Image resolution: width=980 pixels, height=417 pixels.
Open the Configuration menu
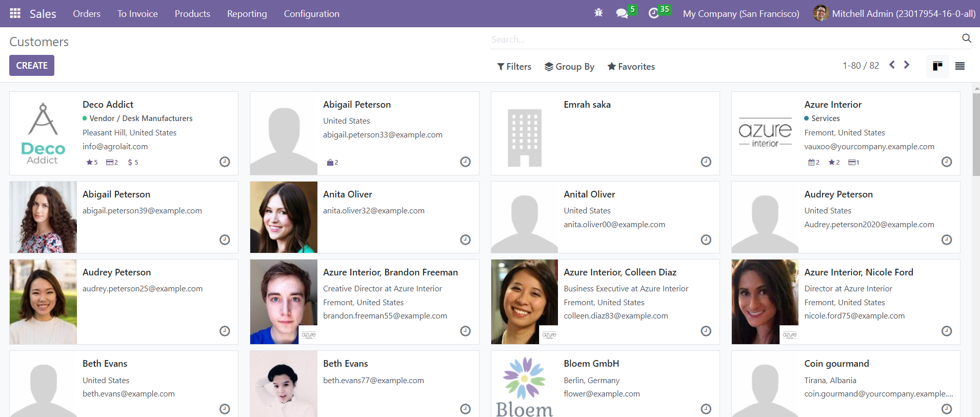tap(312, 14)
